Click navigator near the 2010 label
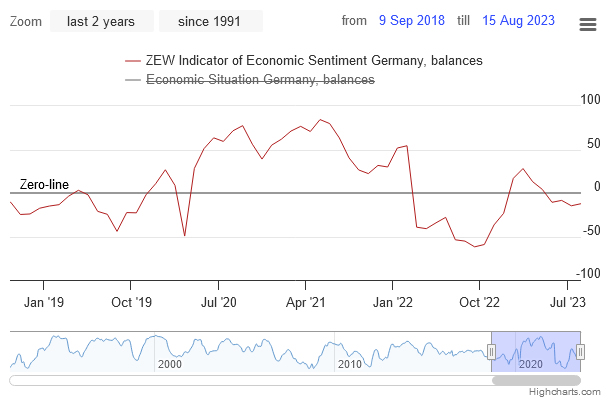Image resolution: width=611 pixels, height=400 pixels. (349, 363)
